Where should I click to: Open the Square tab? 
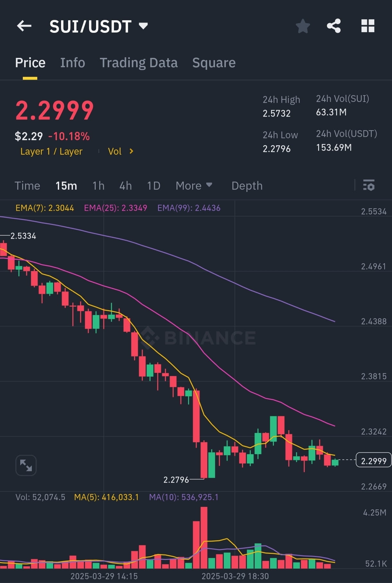(x=214, y=62)
